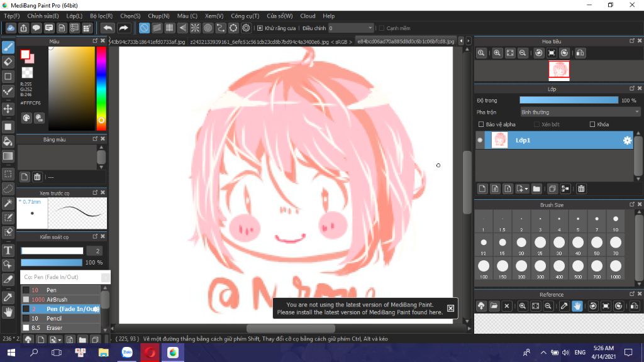Select the Eraser tool in left toolbar

click(x=8, y=62)
